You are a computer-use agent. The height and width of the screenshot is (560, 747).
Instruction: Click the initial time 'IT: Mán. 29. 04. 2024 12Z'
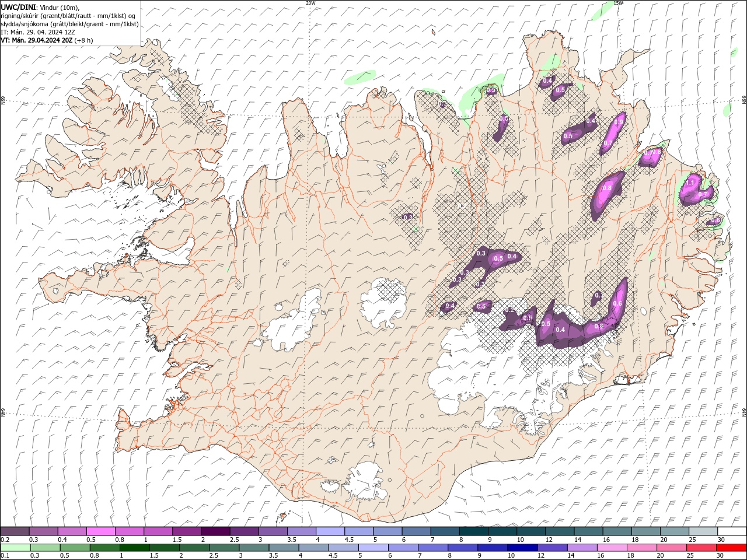click(x=38, y=32)
